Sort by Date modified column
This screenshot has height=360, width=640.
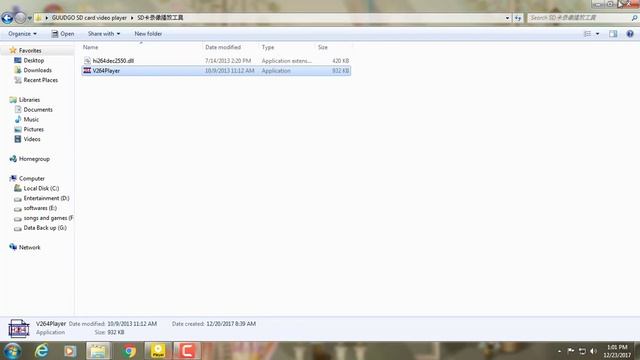[x=223, y=47]
